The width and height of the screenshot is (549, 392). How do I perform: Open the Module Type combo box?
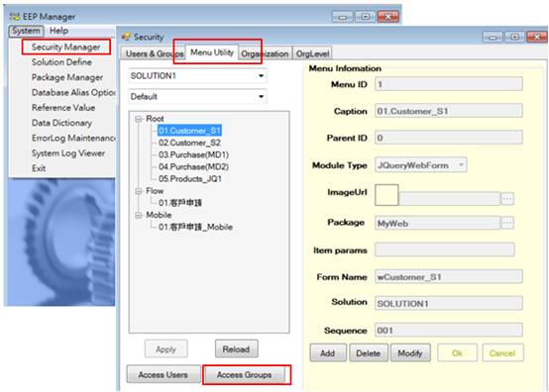420,165
